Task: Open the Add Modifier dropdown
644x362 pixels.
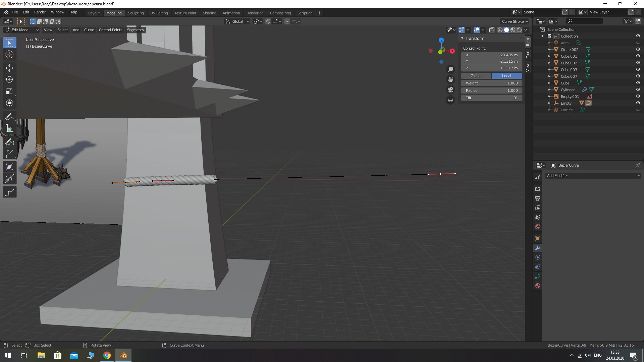Action: click(x=593, y=176)
